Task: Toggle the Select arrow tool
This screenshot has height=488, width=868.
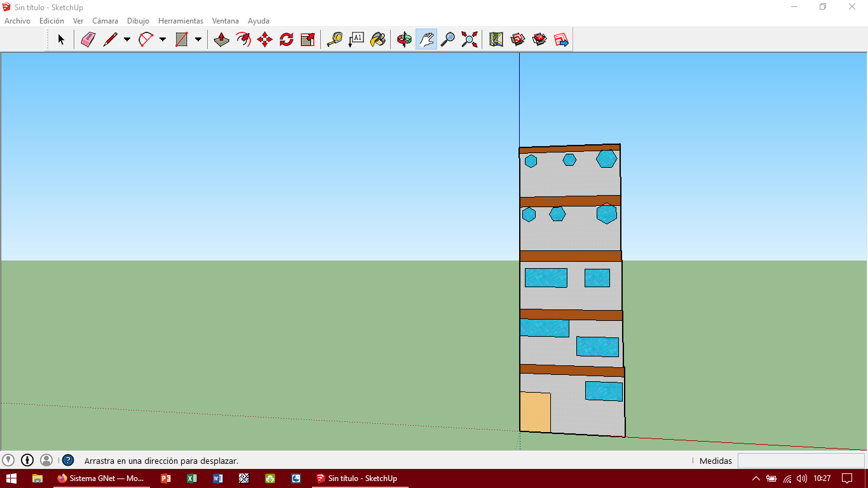Action: [61, 39]
